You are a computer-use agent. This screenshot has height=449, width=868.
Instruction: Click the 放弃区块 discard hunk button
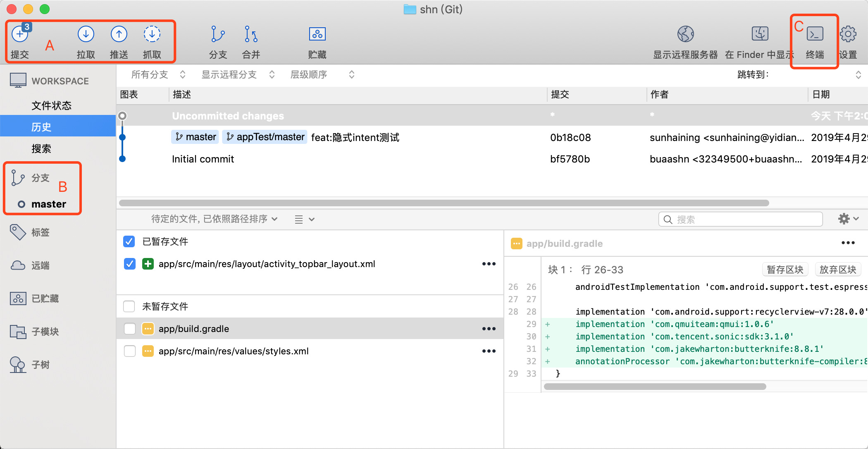tap(838, 270)
